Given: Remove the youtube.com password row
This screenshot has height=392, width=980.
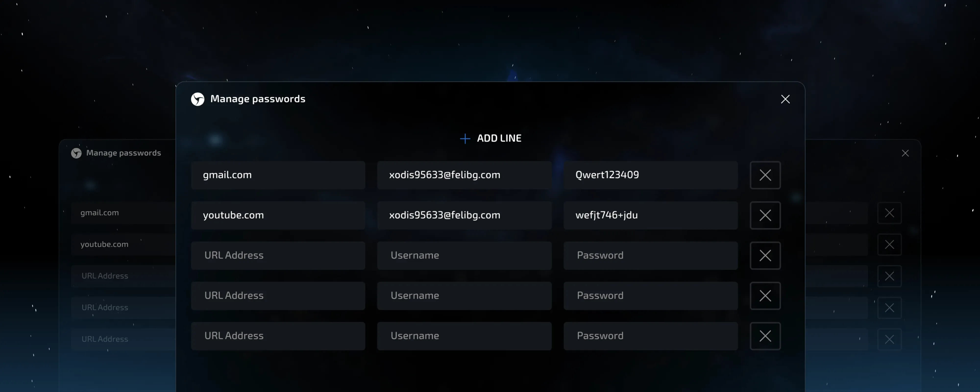Looking at the screenshot, I should [765, 215].
